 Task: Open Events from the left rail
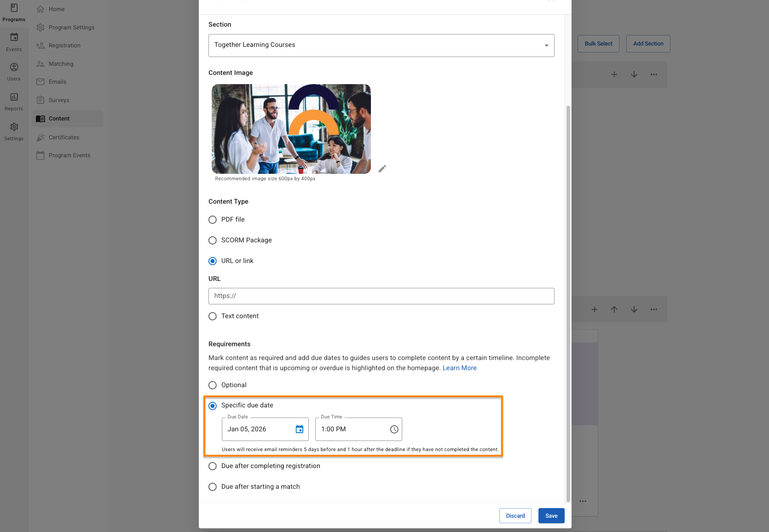(x=14, y=41)
